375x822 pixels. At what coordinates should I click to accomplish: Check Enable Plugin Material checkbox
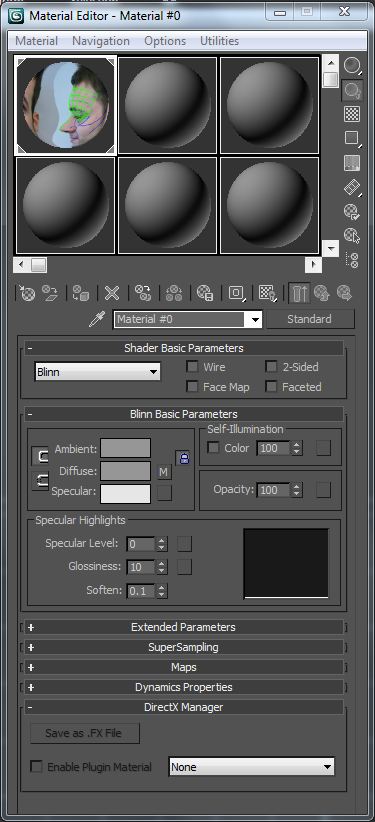click(36, 766)
